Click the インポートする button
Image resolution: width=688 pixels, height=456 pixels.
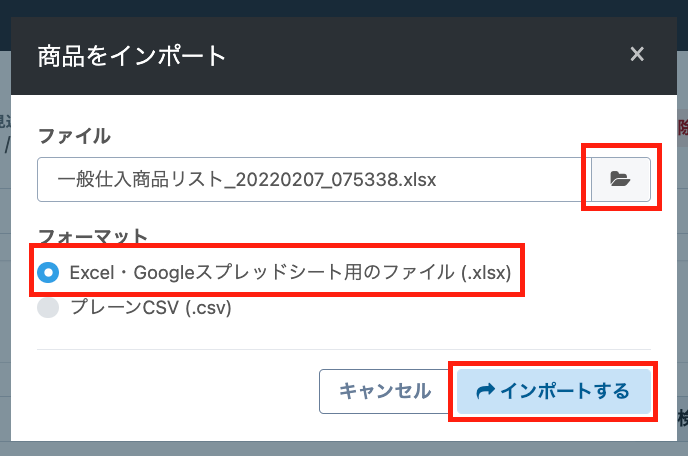point(554,391)
